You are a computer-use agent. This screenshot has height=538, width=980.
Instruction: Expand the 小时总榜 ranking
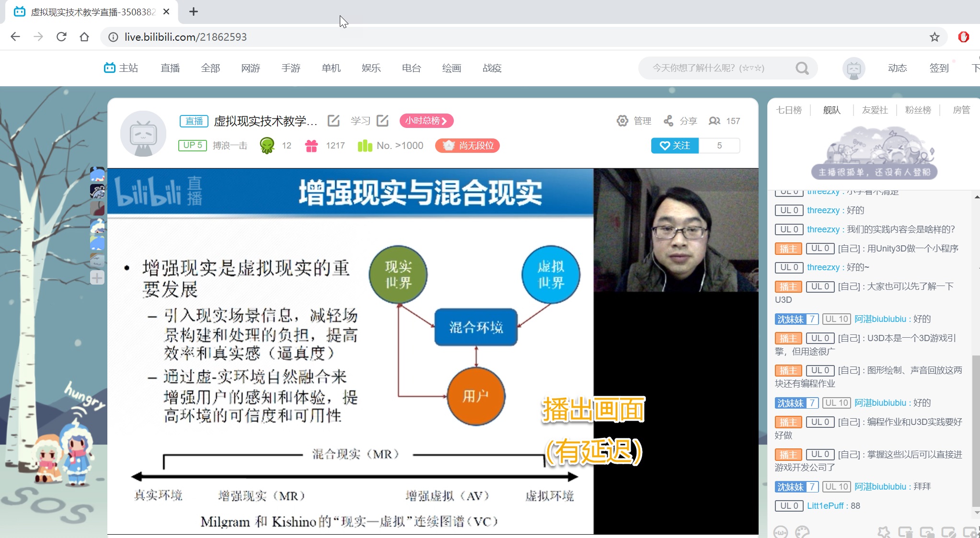(x=426, y=121)
